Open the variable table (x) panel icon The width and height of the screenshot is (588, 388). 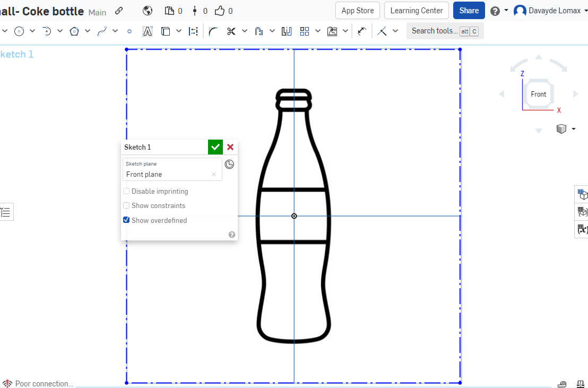click(x=582, y=229)
